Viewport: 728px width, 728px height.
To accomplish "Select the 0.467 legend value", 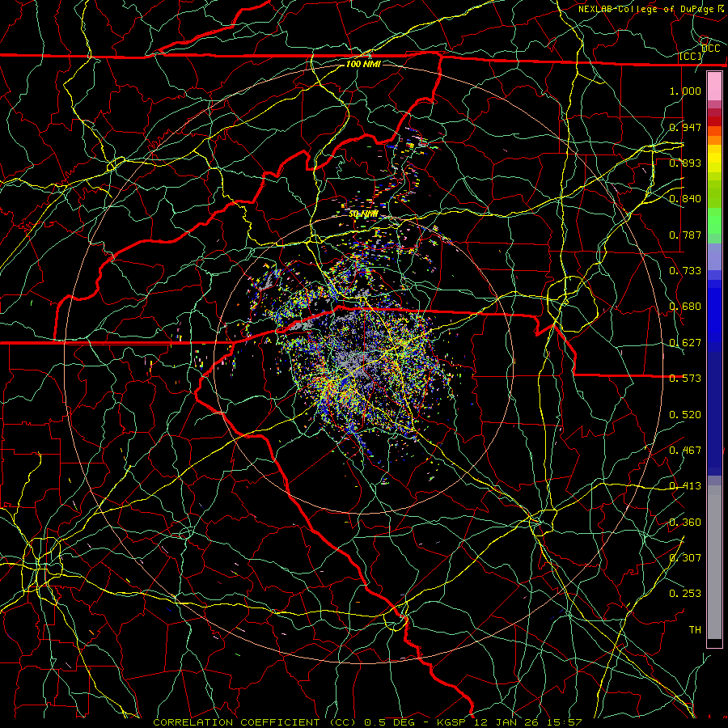I will pos(685,451).
